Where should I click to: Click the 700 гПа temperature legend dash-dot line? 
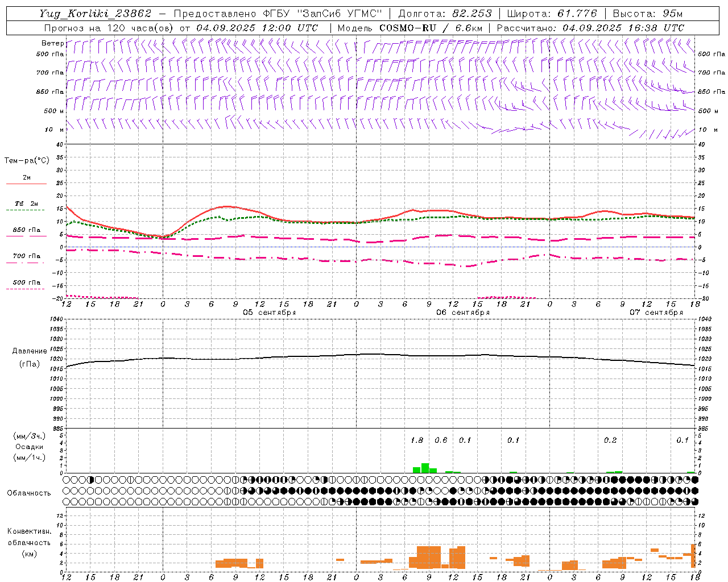[26, 263]
